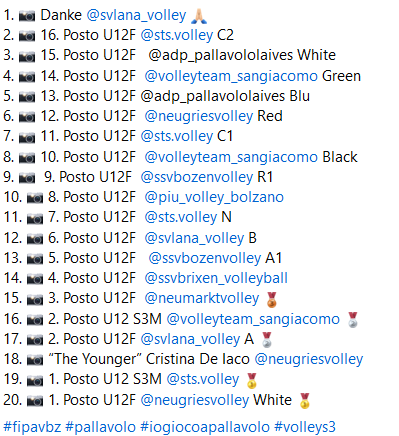Viewport: 399px width, 436px height.
Task: Click the @neumarktvolley mention with bronze medal
Action: click(202, 298)
